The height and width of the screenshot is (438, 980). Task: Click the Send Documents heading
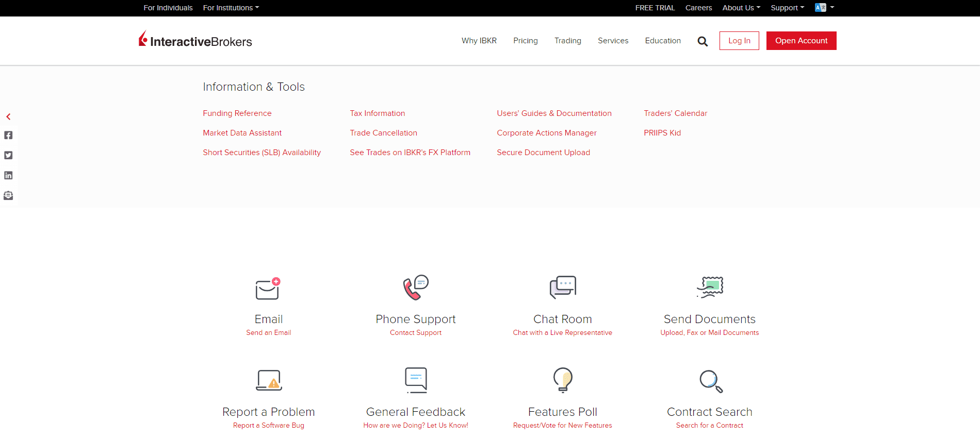point(710,319)
